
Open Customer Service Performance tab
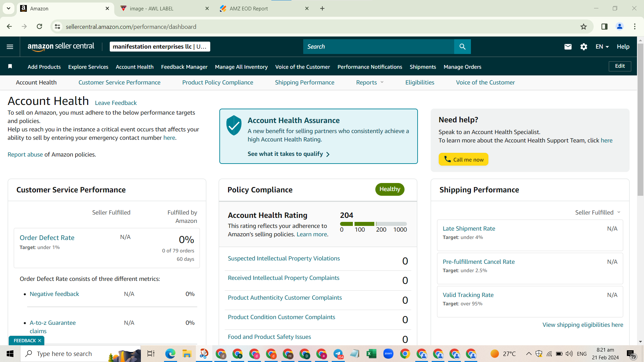click(119, 82)
